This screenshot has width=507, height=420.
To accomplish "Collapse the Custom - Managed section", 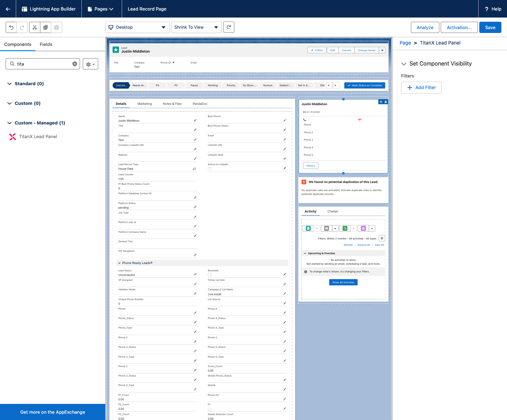I will 9,123.
